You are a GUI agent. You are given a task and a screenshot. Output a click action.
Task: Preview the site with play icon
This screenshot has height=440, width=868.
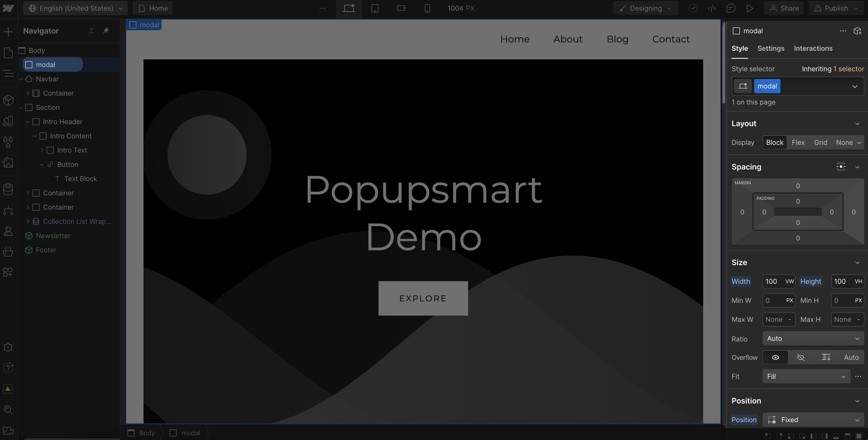750,8
